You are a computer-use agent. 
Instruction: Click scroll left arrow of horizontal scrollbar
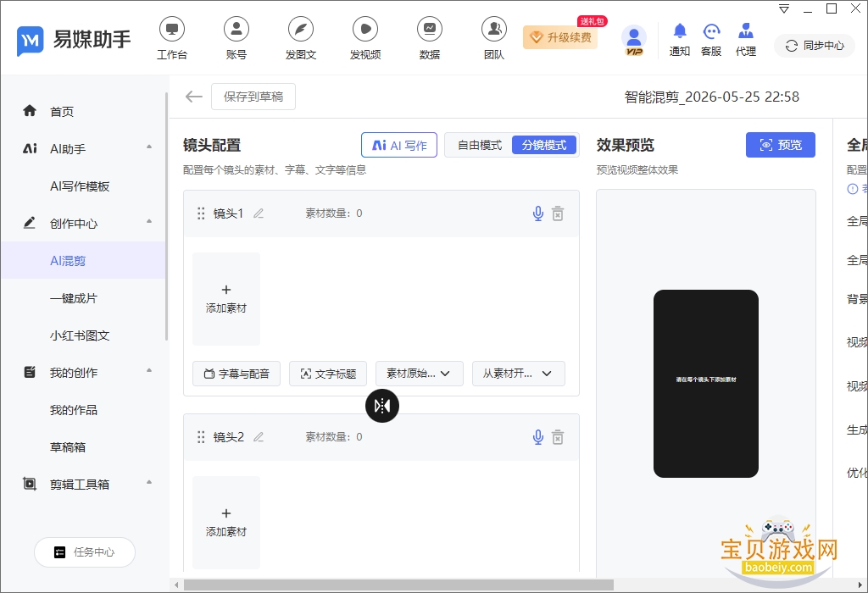[x=176, y=585]
